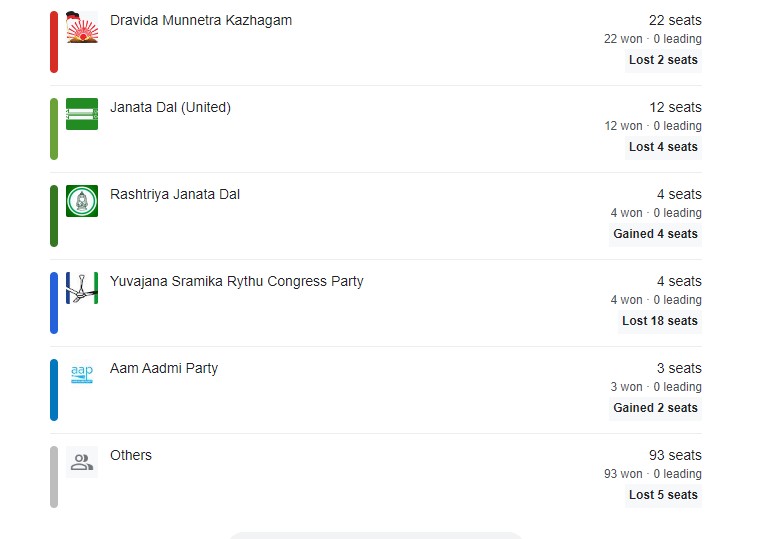The height and width of the screenshot is (539, 766).
Task: Open the Janata Dal (United) party name
Action: pos(170,108)
